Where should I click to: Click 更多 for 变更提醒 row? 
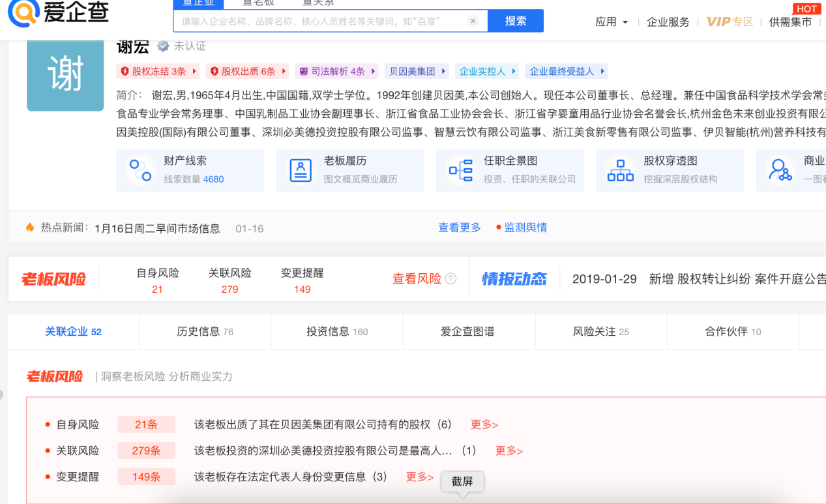pyautogui.click(x=420, y=477)
